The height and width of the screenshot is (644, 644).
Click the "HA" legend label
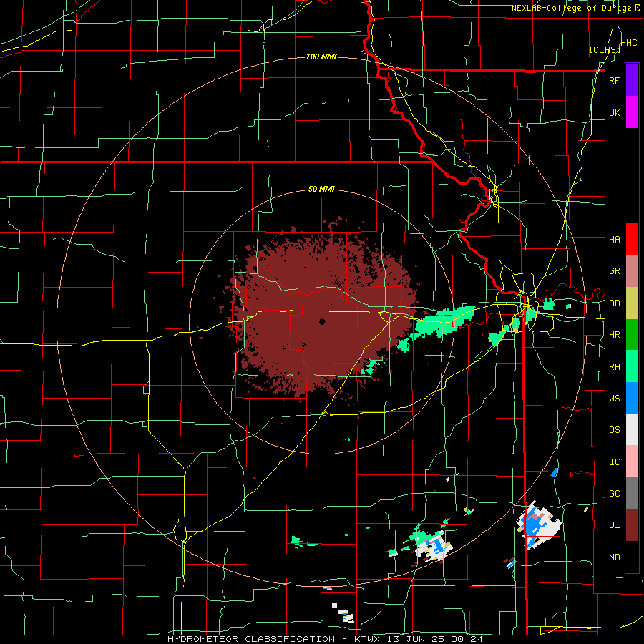[614, 239]
